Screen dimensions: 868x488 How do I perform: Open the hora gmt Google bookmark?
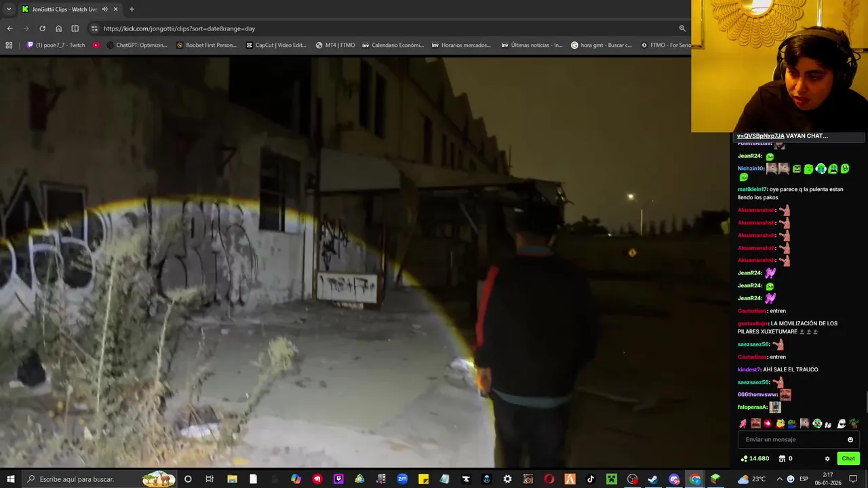(x=601, y=45)
